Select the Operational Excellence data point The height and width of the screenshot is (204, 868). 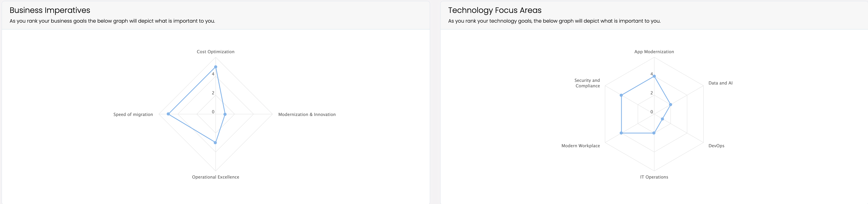[216, 143]
